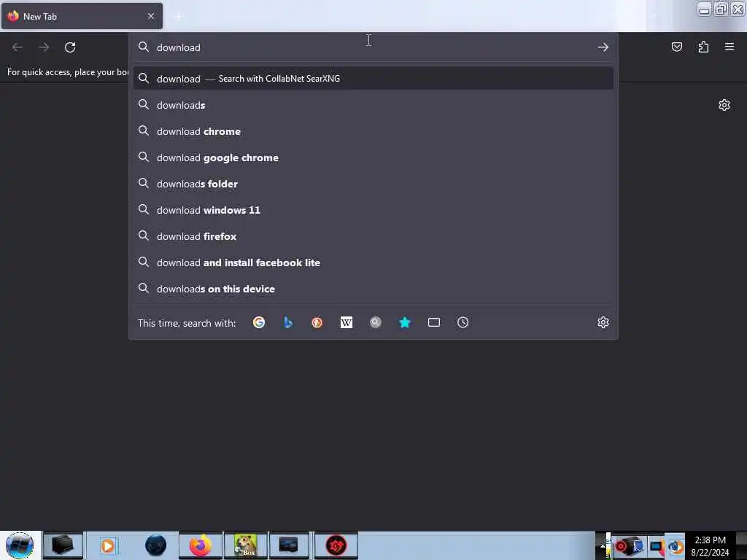Personalize New Tab gear icon
Viewport: 747px width, 560px height.
pos(724,105)
